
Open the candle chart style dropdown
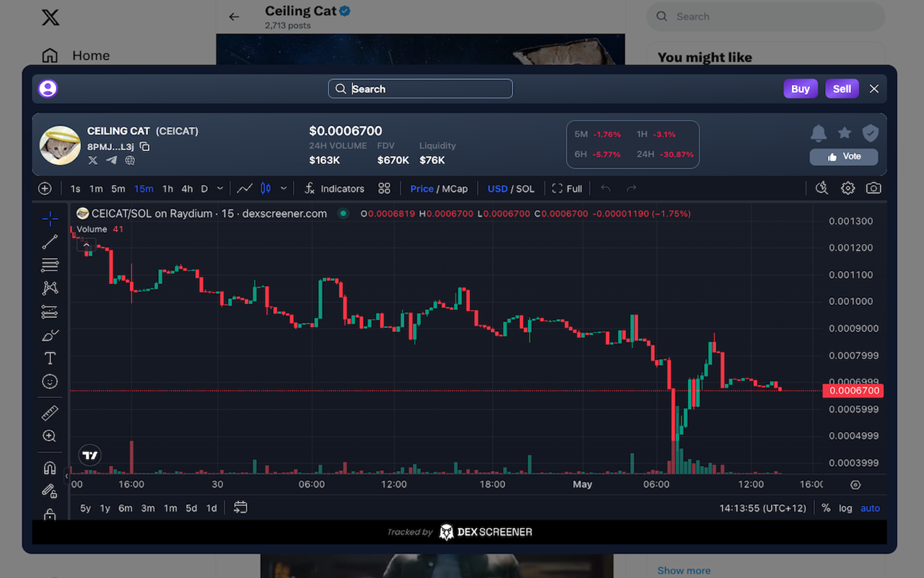(284, 188)
